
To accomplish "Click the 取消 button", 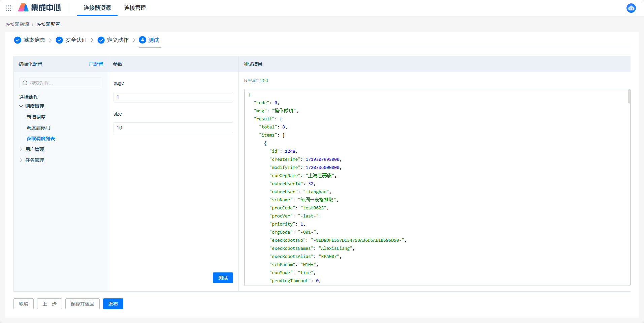I will pos(24,304).
